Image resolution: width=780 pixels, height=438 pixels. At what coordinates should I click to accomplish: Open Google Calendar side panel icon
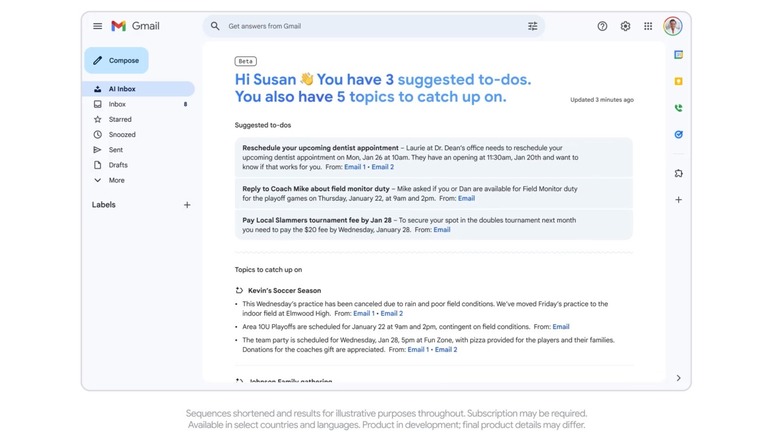pyautogui.click(x=679, y=55)
